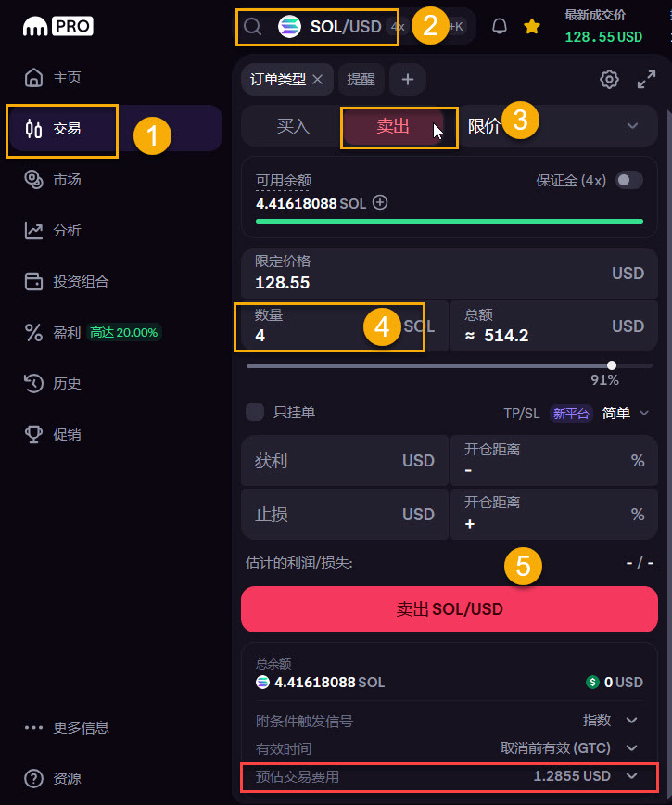This screenshot has width=672, height=805.
Task: Go to 主页 home in sidebar
Action: coord(53,78)
